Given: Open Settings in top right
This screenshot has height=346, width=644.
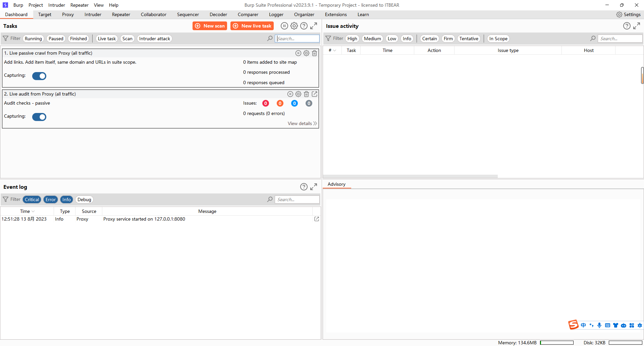Looking at the screenshot, I should [628, 14].
